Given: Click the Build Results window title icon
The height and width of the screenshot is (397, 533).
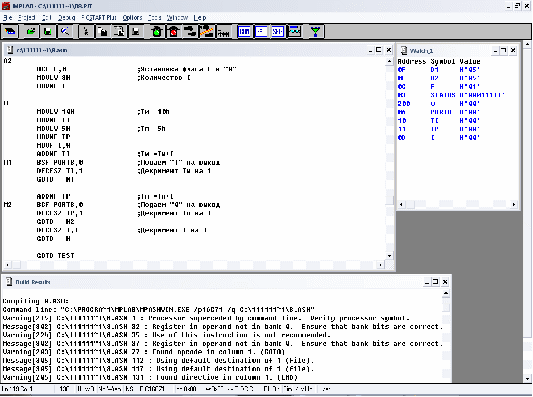Looking at the screenshot, I should [9, 281].
